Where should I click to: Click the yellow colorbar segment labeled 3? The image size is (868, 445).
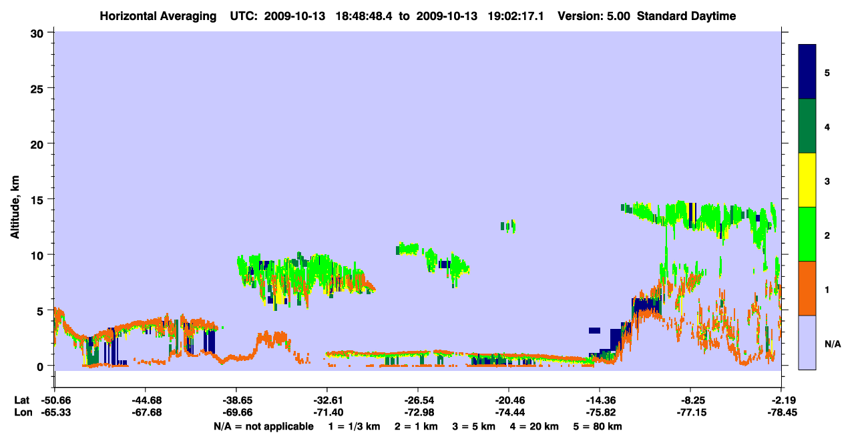[807, 180]
